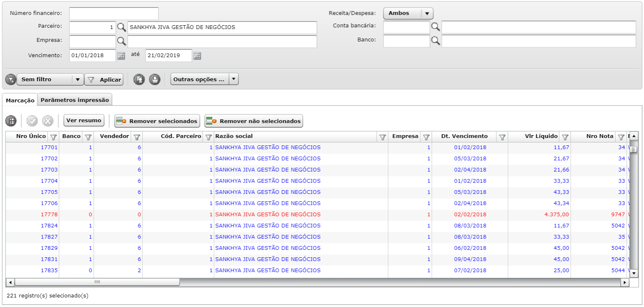Click the greyed-out checkmark confirm icon
This screenshot has height=307, width=644.
coord(32,121)
